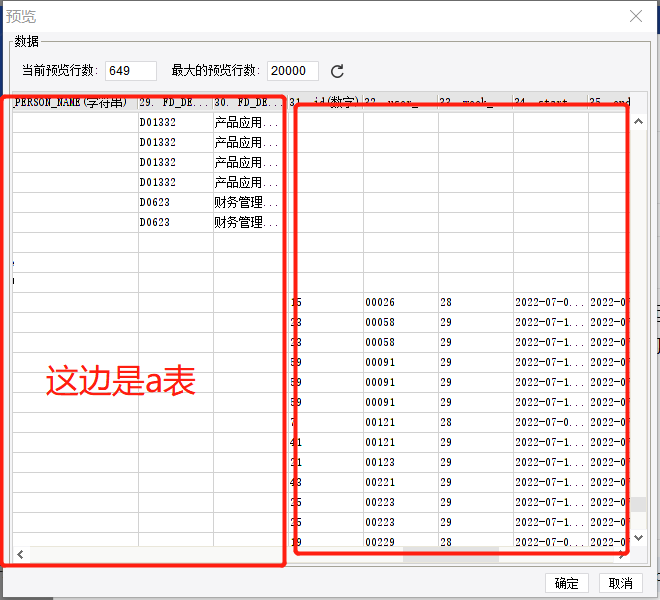This screenshot has width=660, height=600.
Task: Click the vertical scrollbar up arrow
Action: point(639,121)
